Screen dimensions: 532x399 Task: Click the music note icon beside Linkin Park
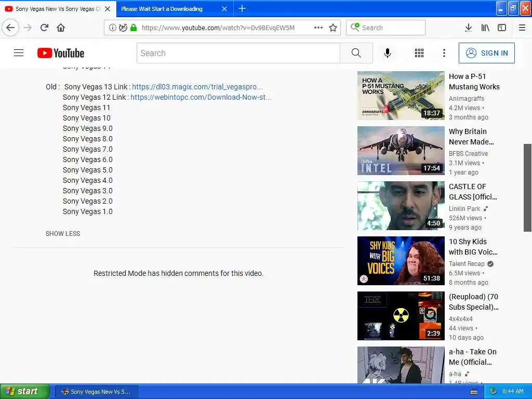486,209
